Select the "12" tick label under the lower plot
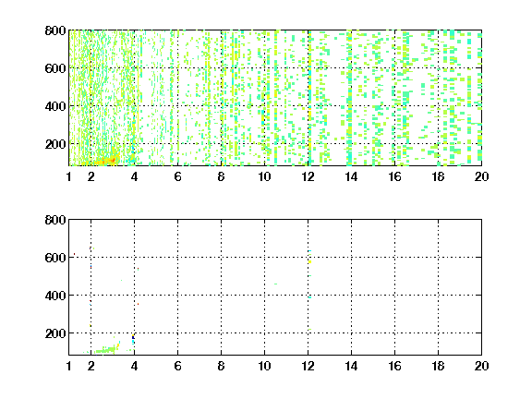Image resolution: width=532 pixels, height=399 pixels. coord(308,366)
